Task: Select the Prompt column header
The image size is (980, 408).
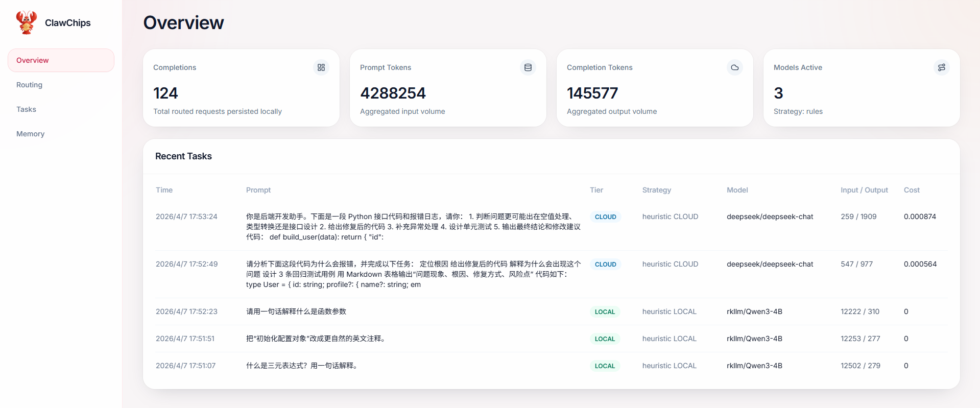Action: pos(258,190)
